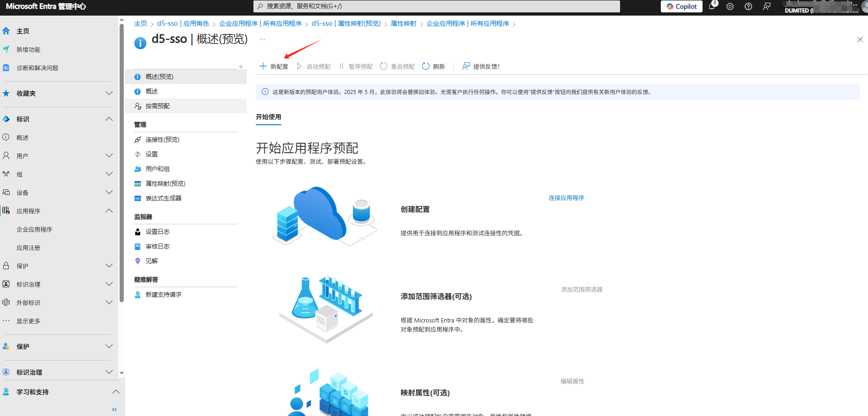Click the 保护 lock icon under 标识
The image size is (868, 416).
(x=6, y=266)
